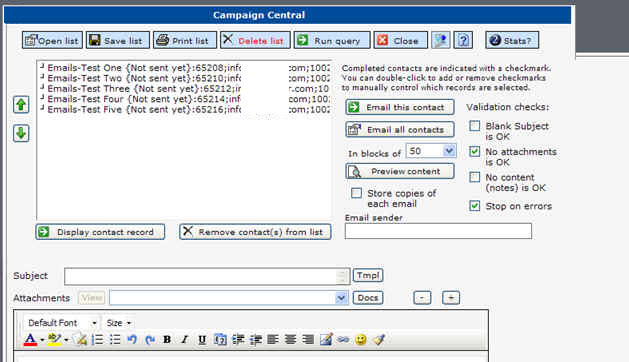This screenshot has width=629, height=362.
Task: Move contact down with green down arrow
Action: (x=21, y=133)
